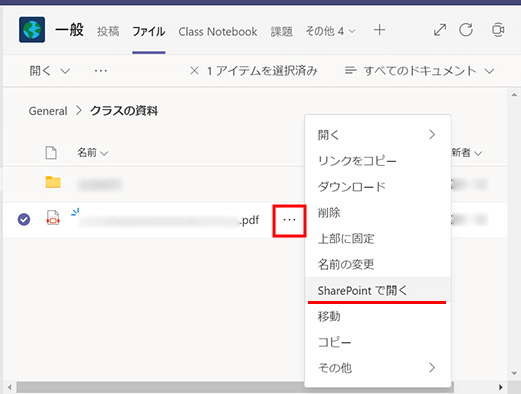Image resolution: width=521 pixels, height=394 pixels.
Task: Expand the tab with the arrows icon
Action: pos(440,30)
